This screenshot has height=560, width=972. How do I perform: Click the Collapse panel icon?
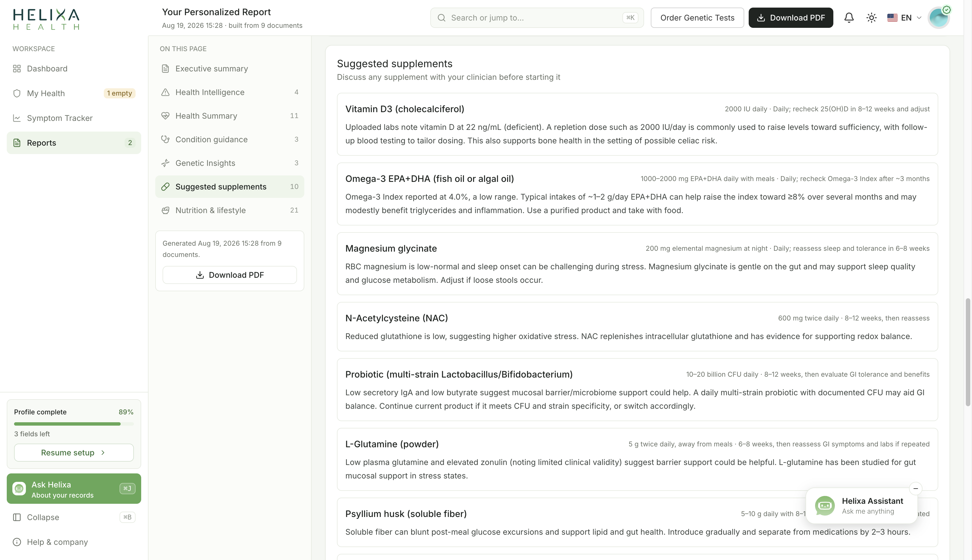[x=17, y=517]
